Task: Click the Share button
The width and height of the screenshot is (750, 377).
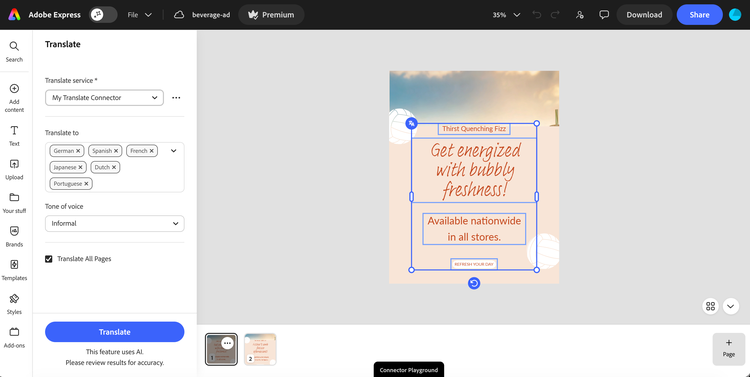Action: tap(699, 14)
